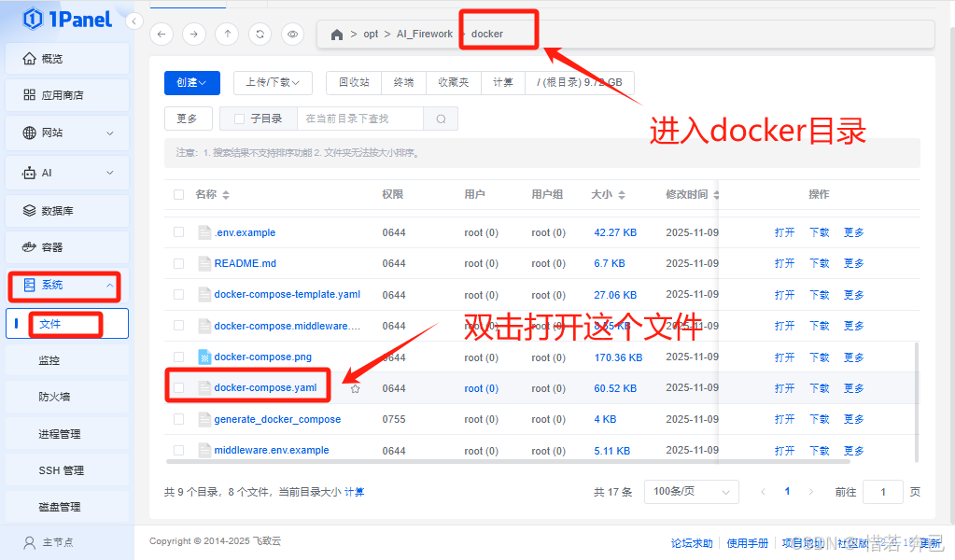Click 打开 for README.md
The image size is (955, 560).
pos(784,263)
